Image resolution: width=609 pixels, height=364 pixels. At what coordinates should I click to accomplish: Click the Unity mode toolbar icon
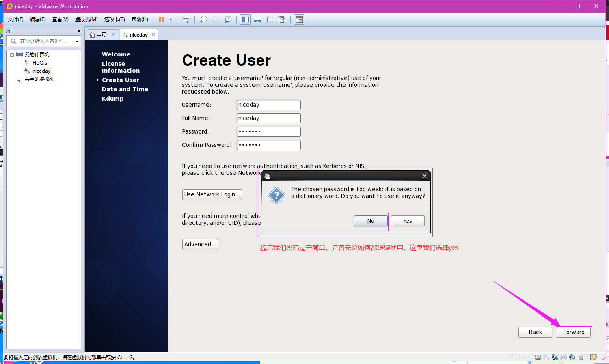click(282, 19)
